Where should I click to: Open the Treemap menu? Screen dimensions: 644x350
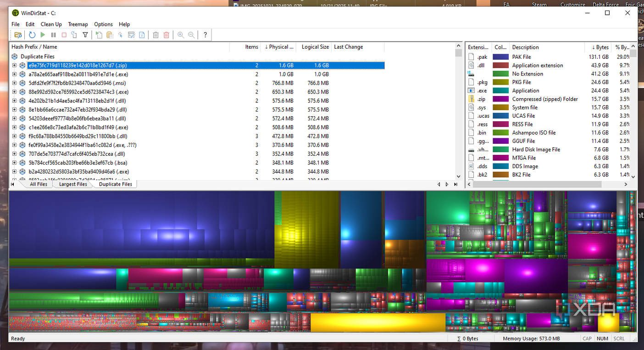point(78,24)
